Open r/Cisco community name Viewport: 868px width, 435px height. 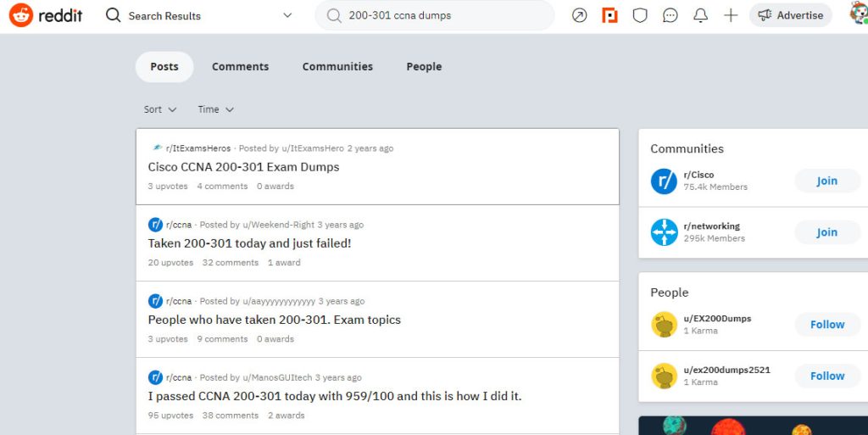pyautogui.click(x=698, y=175)
